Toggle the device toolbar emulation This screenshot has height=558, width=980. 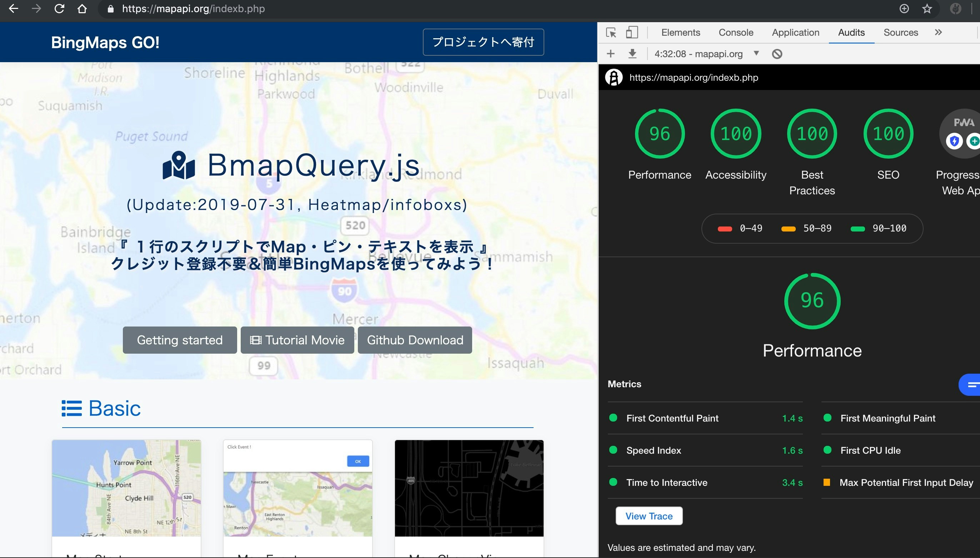632,33
